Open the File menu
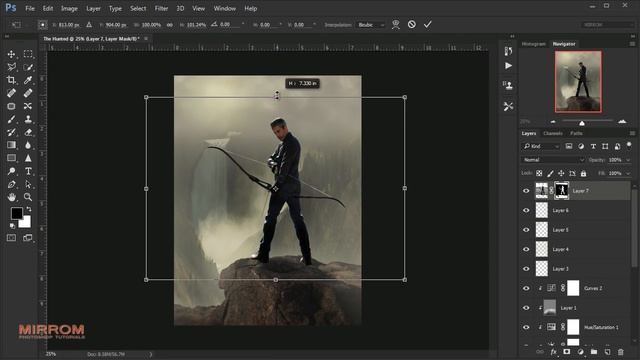This screenshot has height=360, width=640. pyautogui.click(x=30, y=8)
